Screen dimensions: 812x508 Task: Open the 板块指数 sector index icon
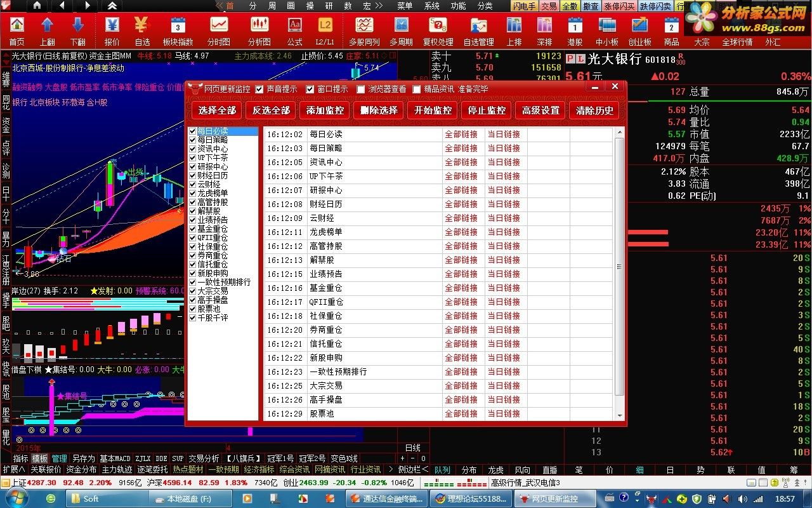178,25
